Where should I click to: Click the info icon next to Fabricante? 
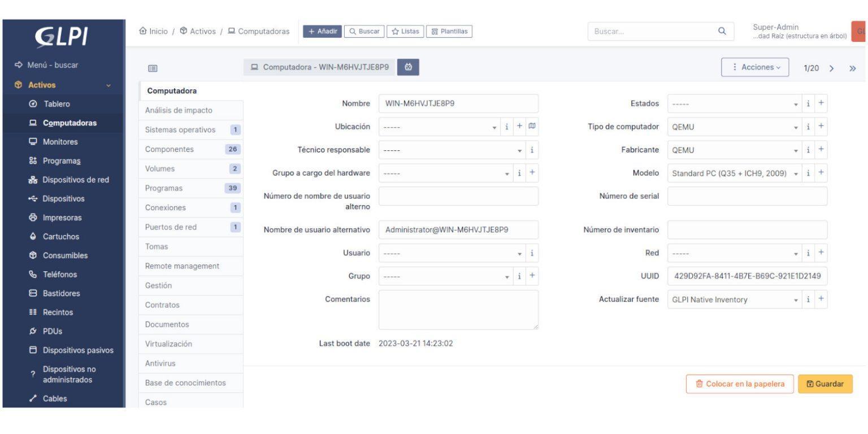pos(806,150)
